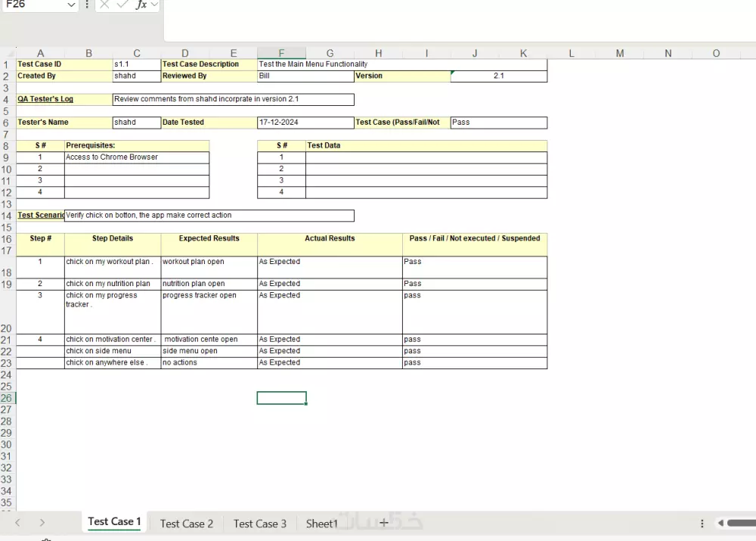This screenshot has width=756, height=541.
Task: Select the 'Step Details' header cell
Action: (113, 244)
